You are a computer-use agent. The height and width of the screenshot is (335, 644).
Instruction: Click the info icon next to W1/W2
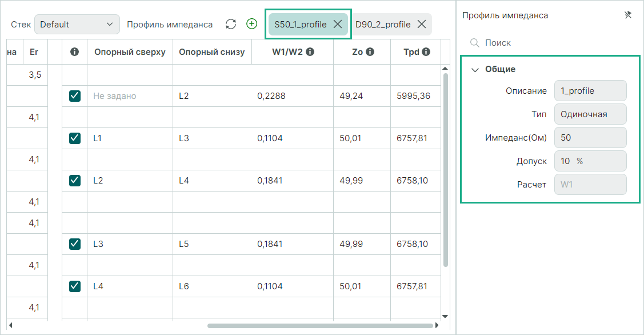[310, 52]
